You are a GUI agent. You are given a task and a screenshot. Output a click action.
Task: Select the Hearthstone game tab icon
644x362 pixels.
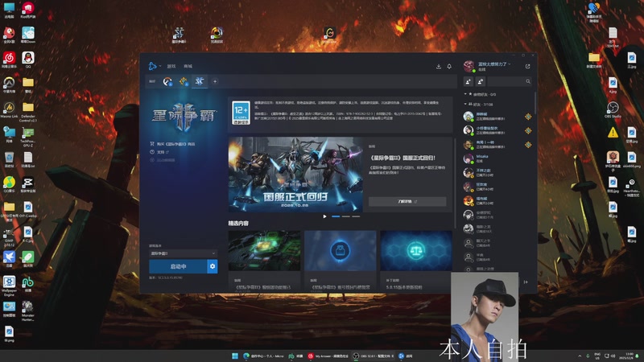coord(184,81)
